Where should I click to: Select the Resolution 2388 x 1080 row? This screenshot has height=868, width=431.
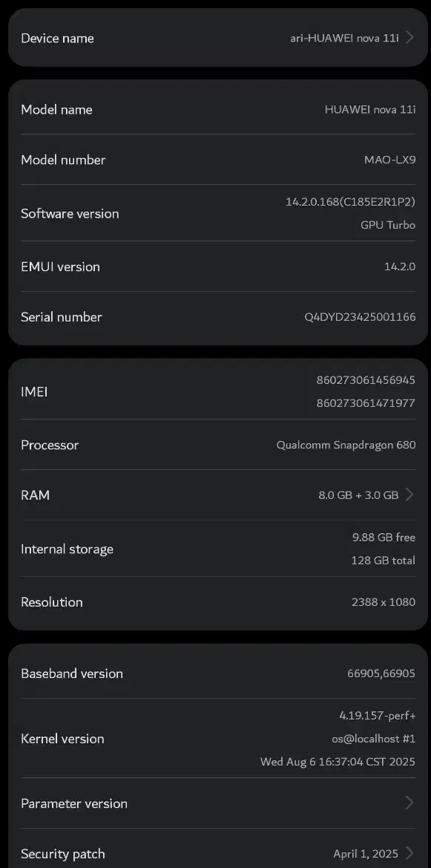tap(215, 602)
